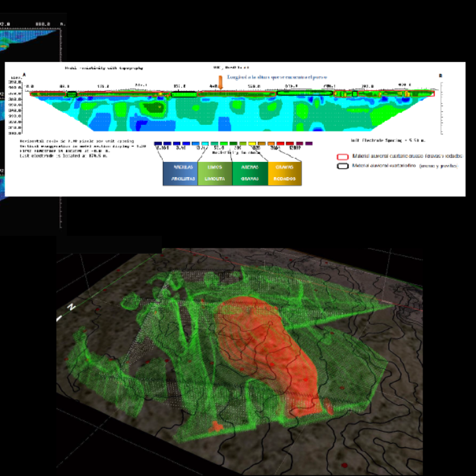The image size is (476, 476).
Task: Select the orange GRAVAS legend box
Action: coord(284,173)
